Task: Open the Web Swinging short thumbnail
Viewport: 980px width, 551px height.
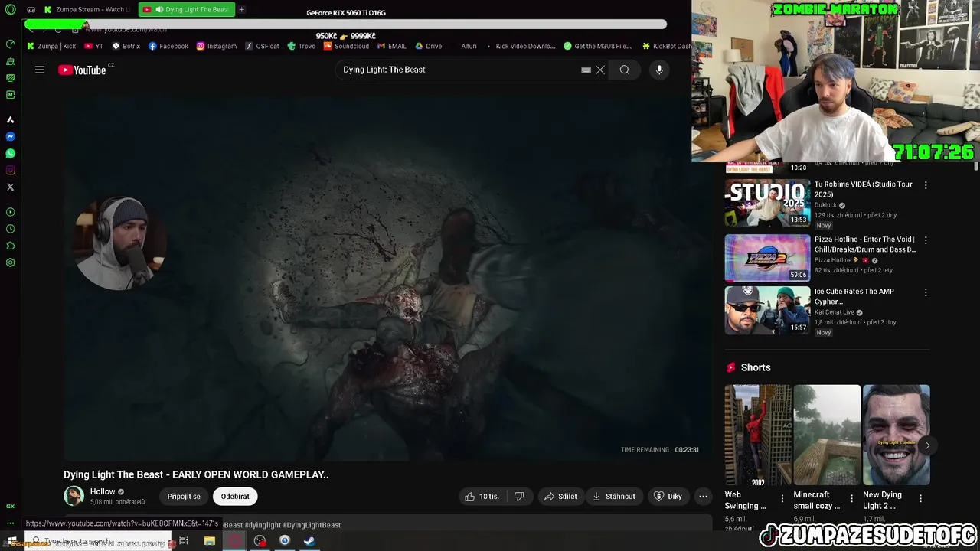Action: click(x=758, y=435)
